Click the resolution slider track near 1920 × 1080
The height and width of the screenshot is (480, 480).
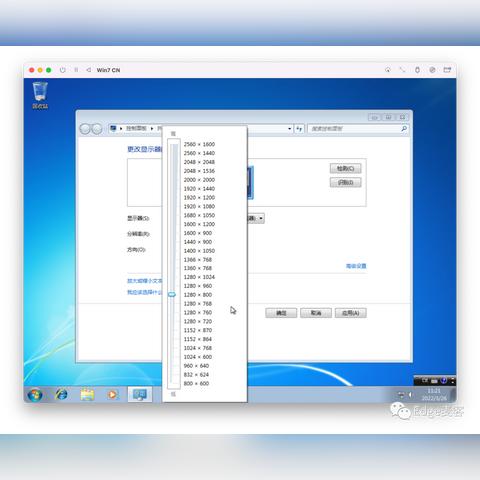click(173, 206)
